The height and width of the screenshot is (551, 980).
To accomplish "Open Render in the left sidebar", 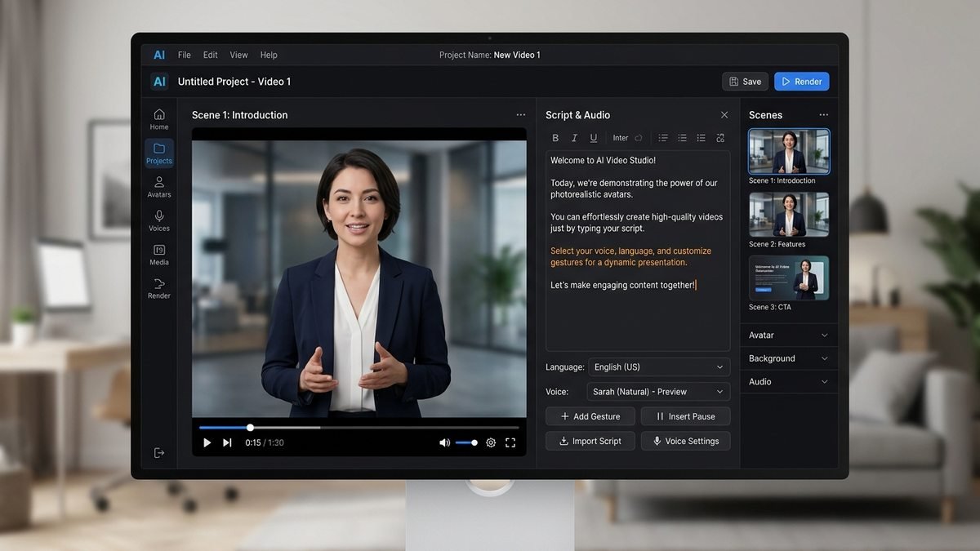I will pyautogui.click(x=159, y=288).
